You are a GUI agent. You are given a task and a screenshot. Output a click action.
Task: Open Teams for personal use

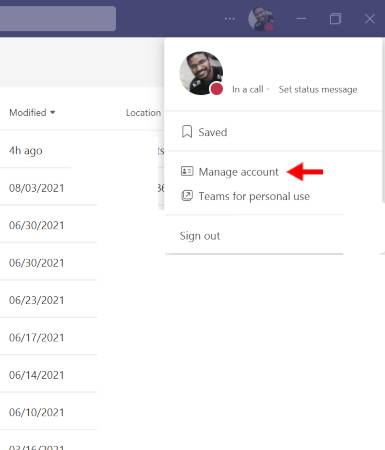(x=254, y=196)
